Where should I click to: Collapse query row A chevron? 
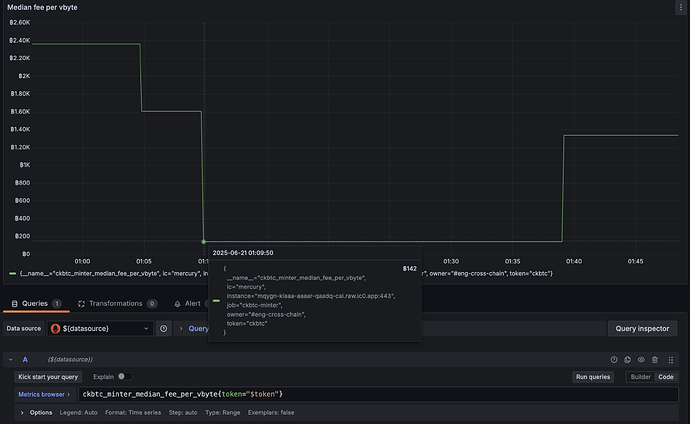11,360
